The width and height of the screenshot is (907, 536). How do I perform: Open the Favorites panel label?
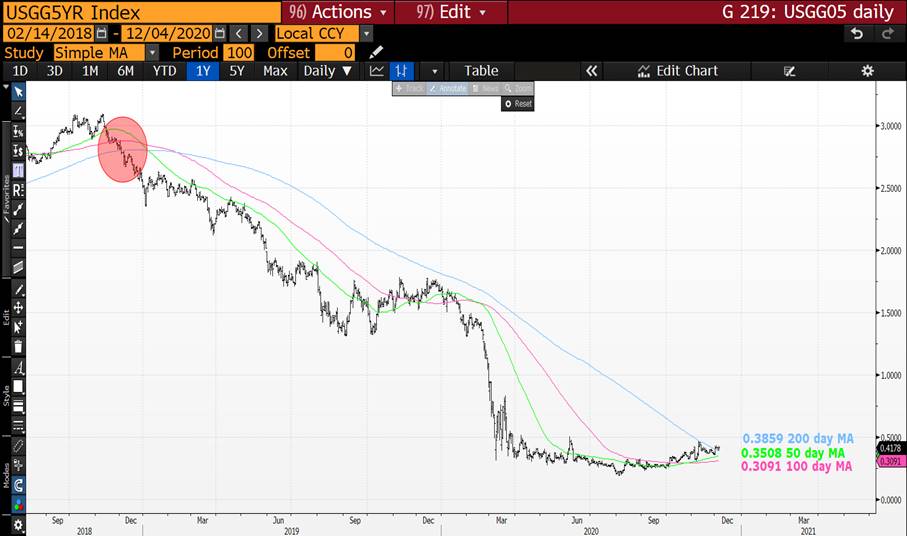(6, 198)
